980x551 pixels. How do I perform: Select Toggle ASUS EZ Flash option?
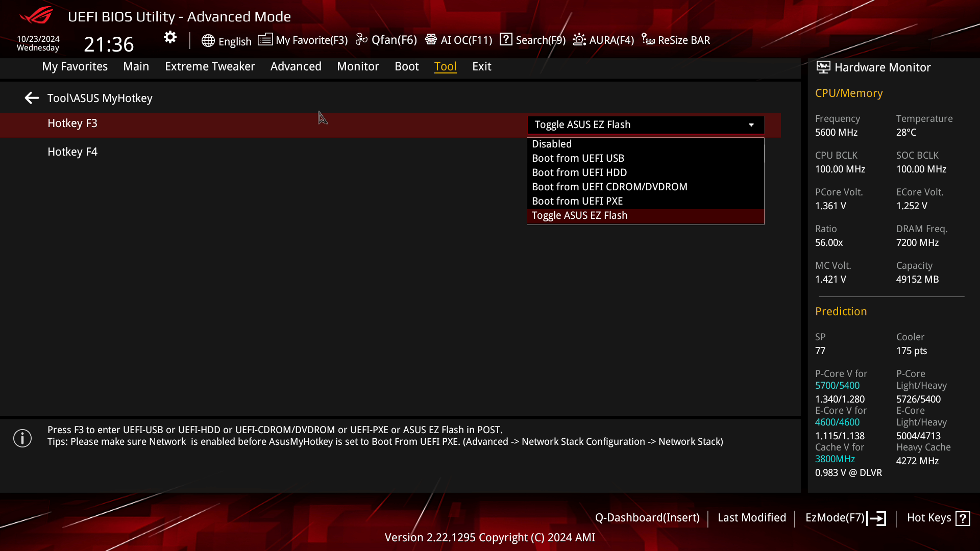pos(579,215)
